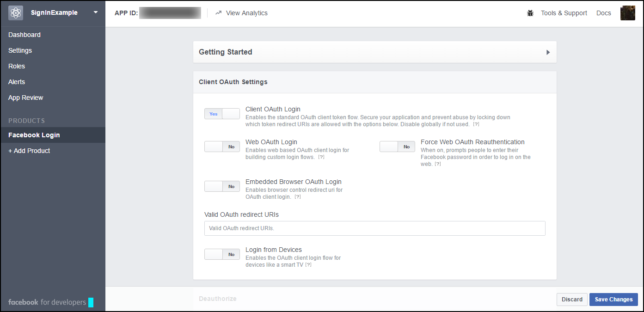Screen dimensions: 644x312
Task: Click Save Changes button
Action: pyautogui.click(x=613, y=300)
